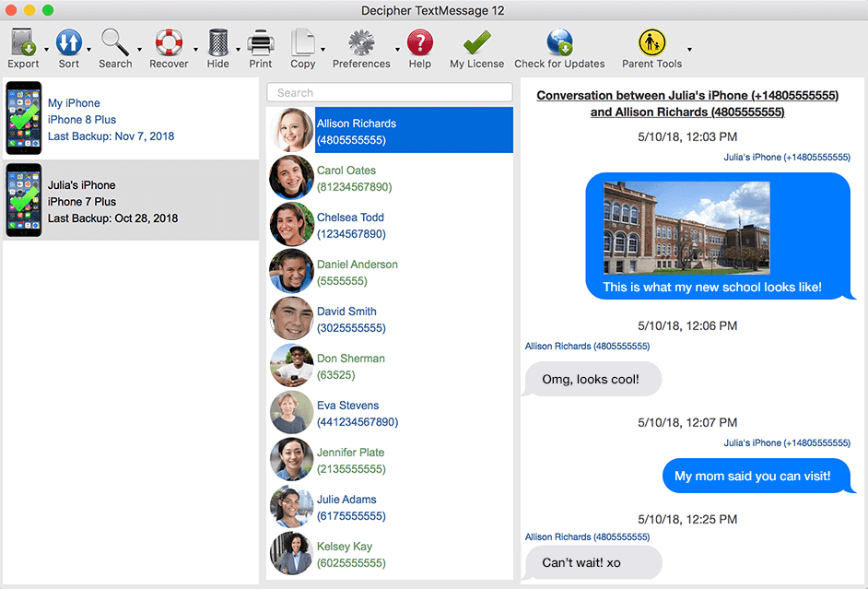Click the Hide trash-can icon
Image resolution: width=868 pixels, height=589 pixels.
click(x=217, y=41)
